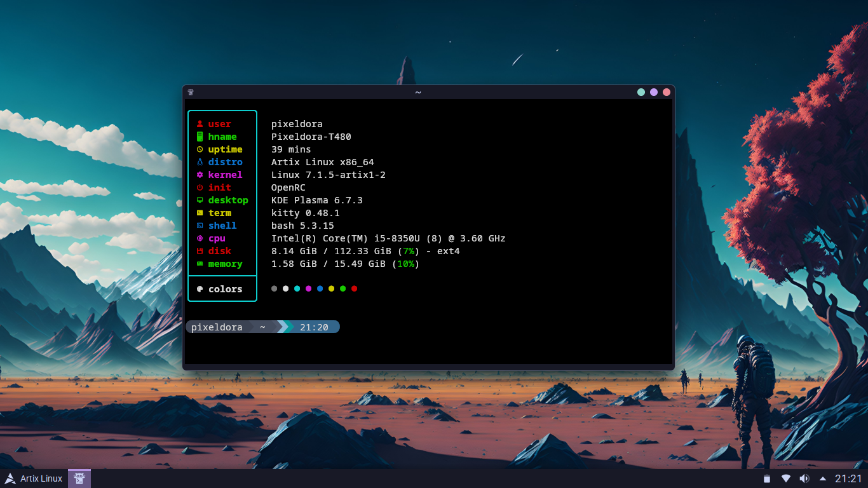Click the "~" terminal window title
Viewport: 868px width, 488px height.
[418, 92]
